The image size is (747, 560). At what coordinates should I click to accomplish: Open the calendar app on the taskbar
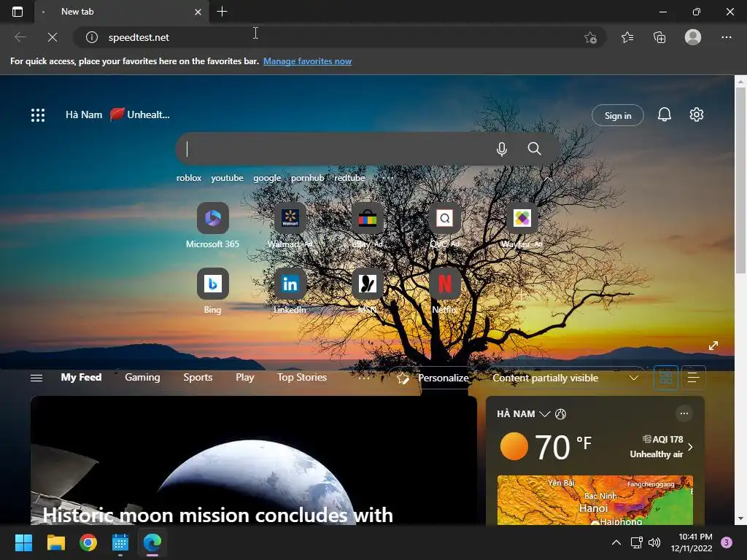pyautogui.click(x=120, y=542)
